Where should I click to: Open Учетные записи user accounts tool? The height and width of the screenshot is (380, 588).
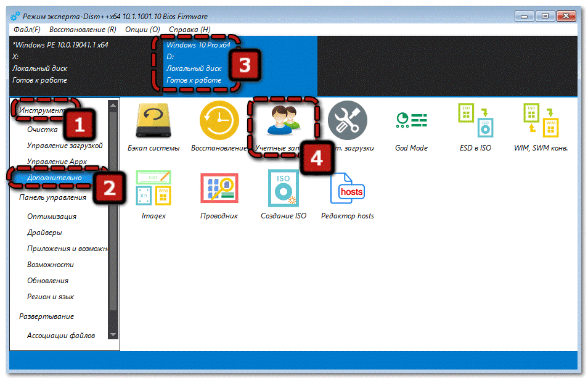(x=284, y=126)
